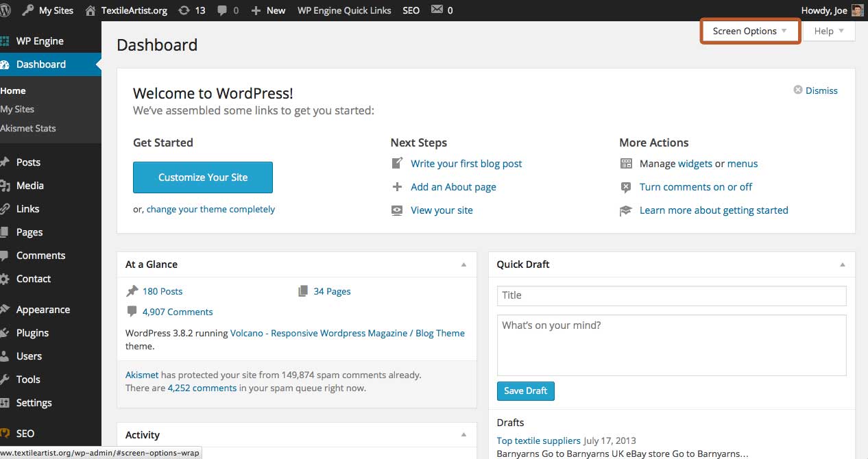Dismiss the Welcome to WordPress panel

click(821, 90)
